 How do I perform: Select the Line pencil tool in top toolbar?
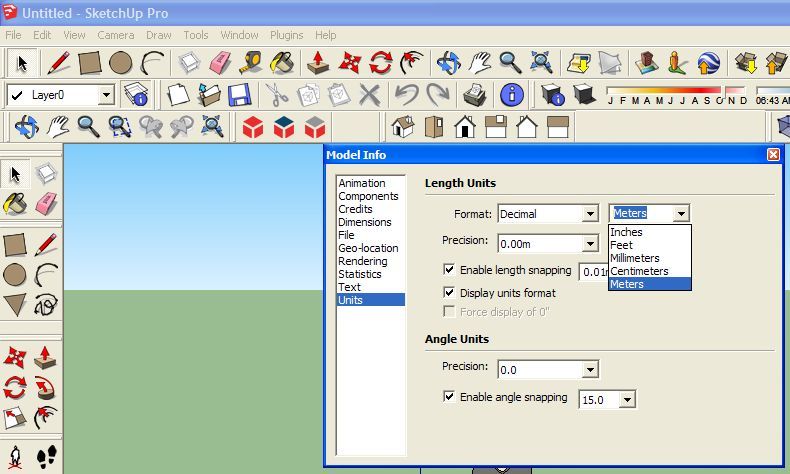tap(58, 63)
